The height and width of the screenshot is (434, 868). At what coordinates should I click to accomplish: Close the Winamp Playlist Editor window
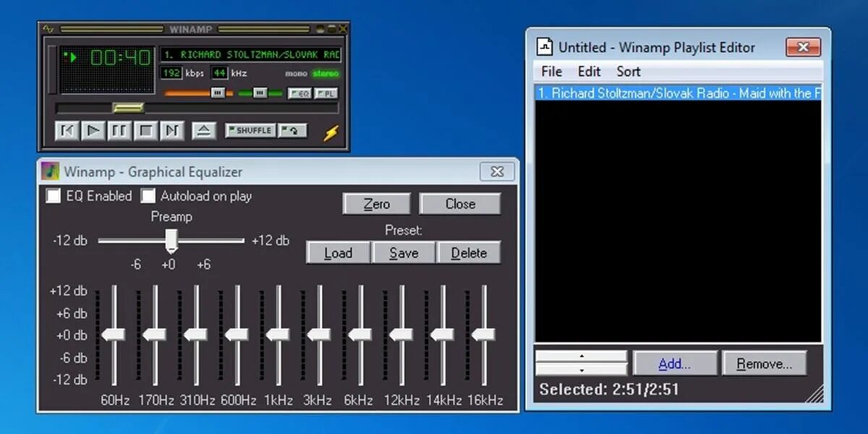[x=803, y=48]
